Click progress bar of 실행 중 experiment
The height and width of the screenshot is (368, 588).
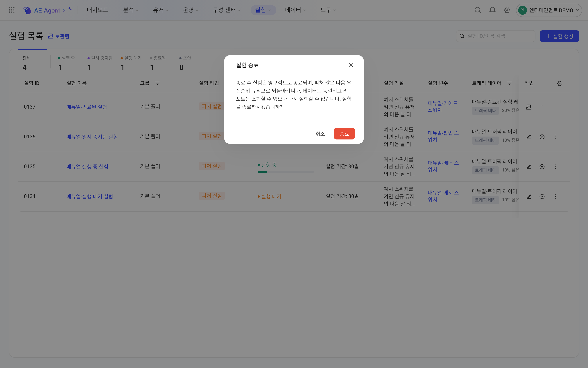click(286, 172)
